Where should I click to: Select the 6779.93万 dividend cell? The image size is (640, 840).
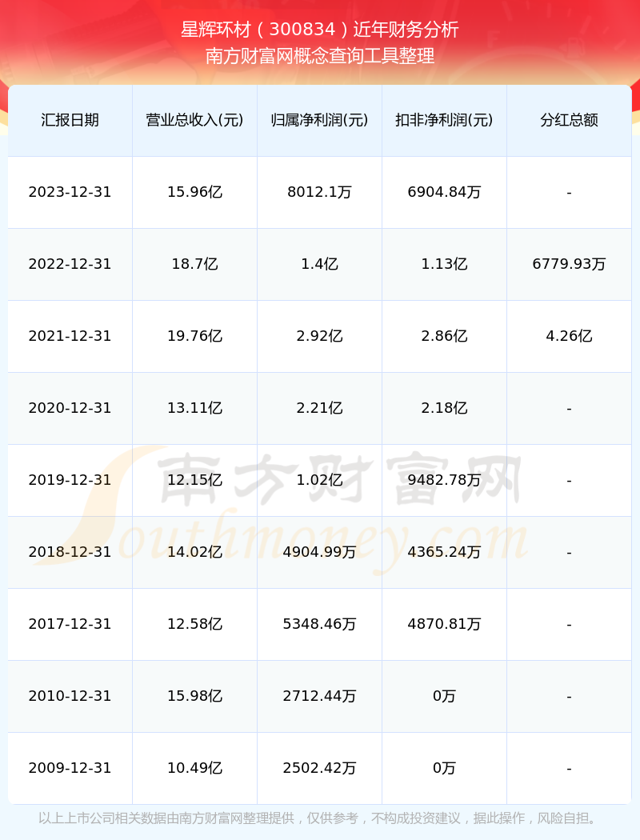coord(570,264)
